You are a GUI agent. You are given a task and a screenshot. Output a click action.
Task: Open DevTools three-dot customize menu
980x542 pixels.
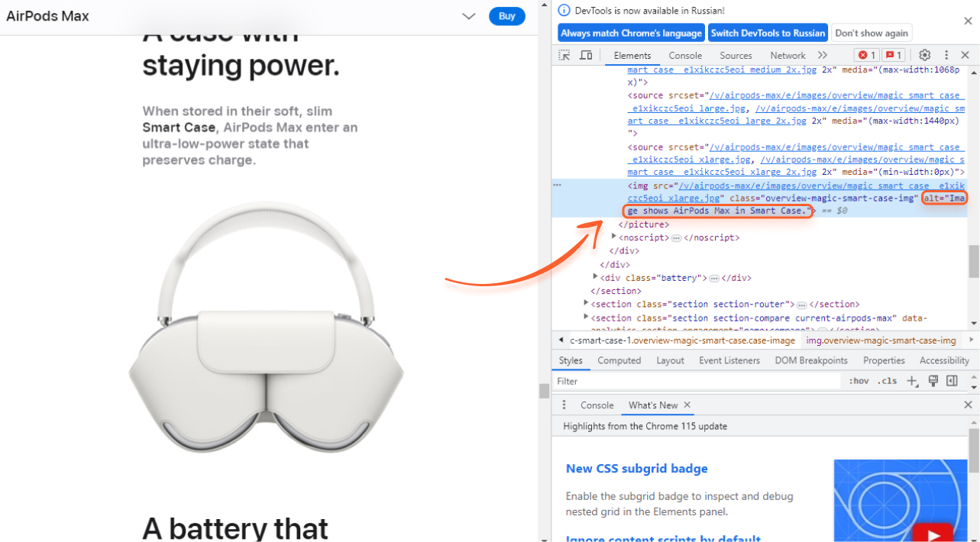pyautogui.click(x=946, y=55)
